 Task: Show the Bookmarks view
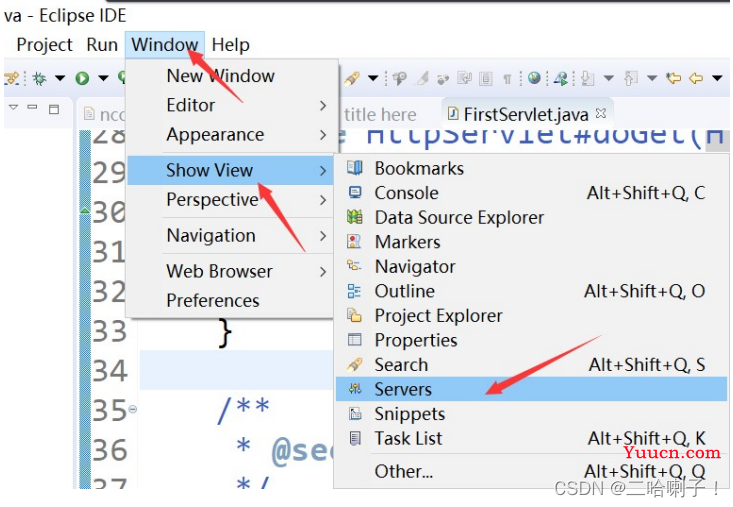tap(532, 169)
